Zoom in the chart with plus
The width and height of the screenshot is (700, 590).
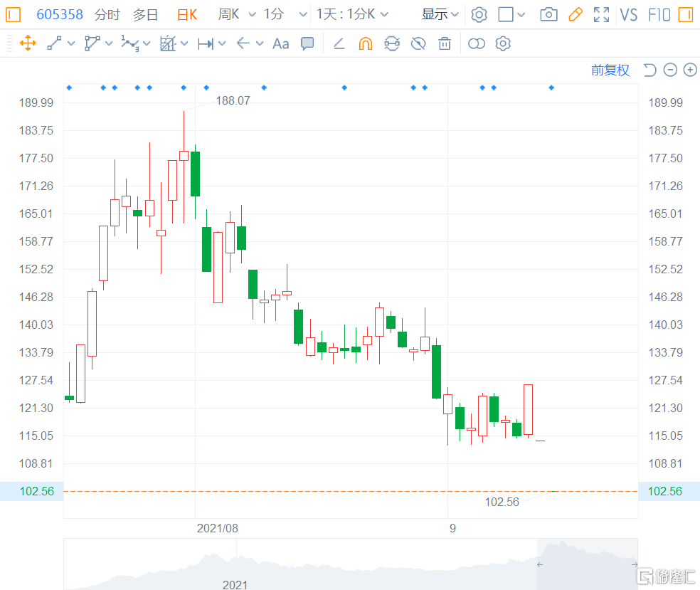click(690, 70)
